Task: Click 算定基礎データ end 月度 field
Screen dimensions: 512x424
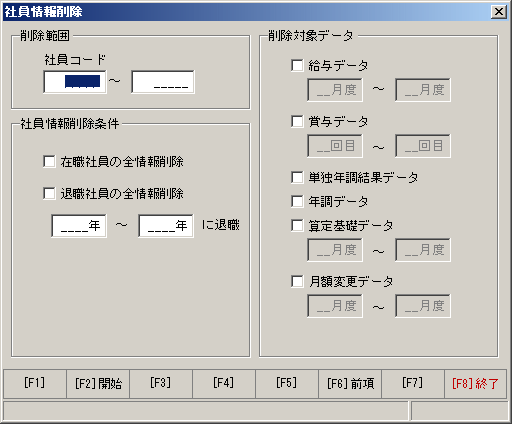Action: [423, 250]
